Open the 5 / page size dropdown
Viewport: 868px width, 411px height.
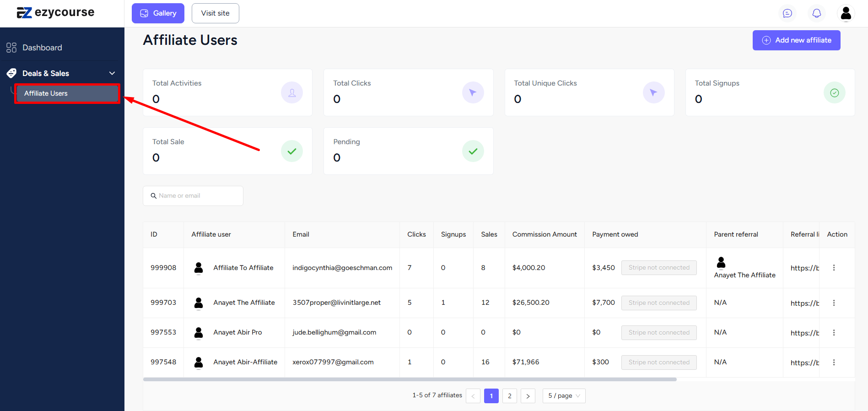pos(564,396)
